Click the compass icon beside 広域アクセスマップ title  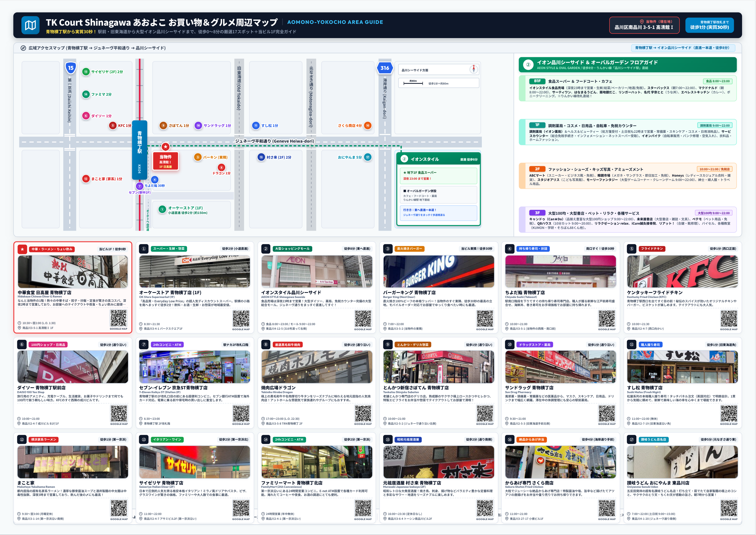pyautogui.click(x=23, y=48)
